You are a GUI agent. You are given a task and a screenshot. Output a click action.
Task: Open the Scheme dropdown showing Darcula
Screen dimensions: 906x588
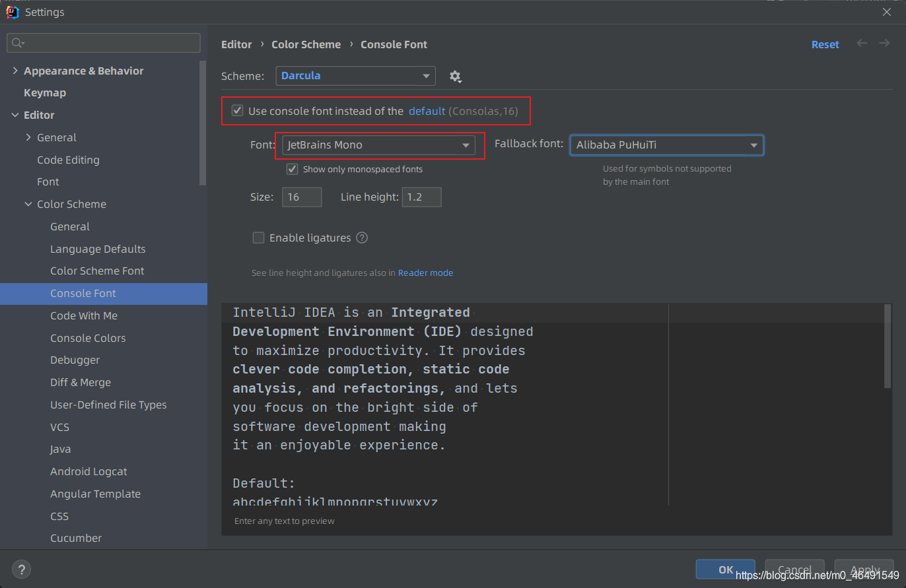355,76
